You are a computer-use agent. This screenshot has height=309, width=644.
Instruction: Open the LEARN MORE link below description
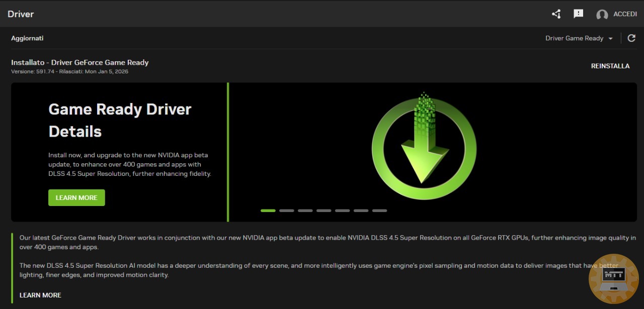(40, 295)
